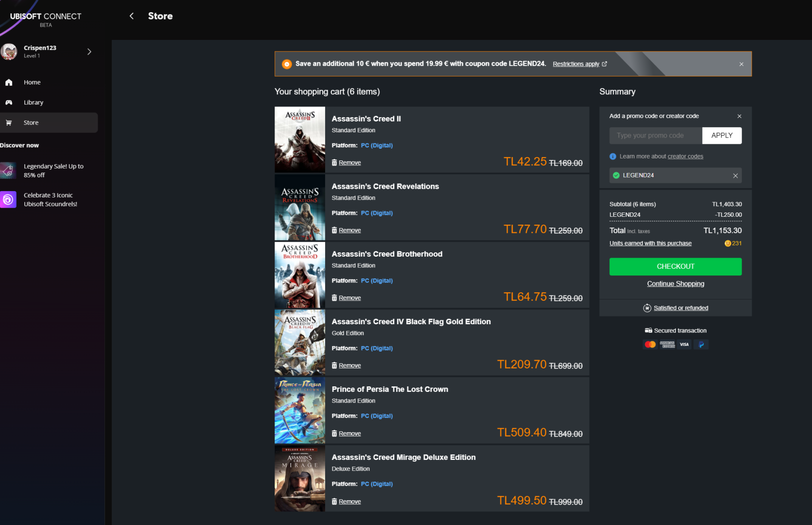812x525 pixels.
Task: Click the orange coupon icon in banner
Action: click(x=287, y=64)
